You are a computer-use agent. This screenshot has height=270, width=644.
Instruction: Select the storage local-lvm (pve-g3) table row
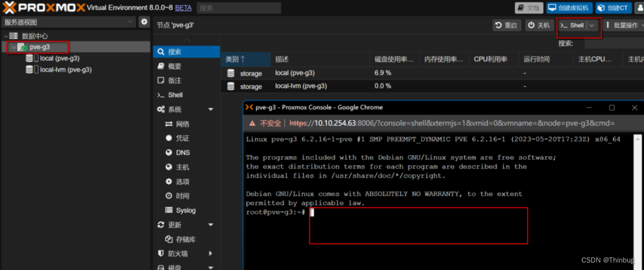(x=432, y=86)
